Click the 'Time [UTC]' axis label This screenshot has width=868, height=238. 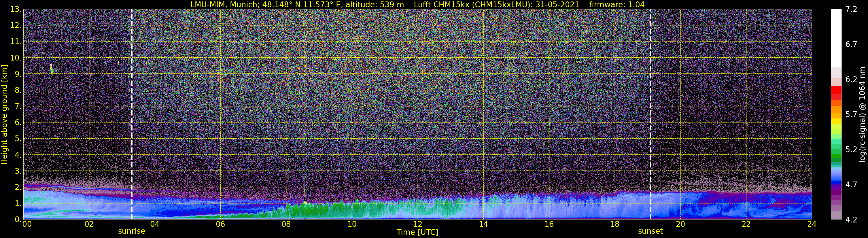[x=417, y=232]
